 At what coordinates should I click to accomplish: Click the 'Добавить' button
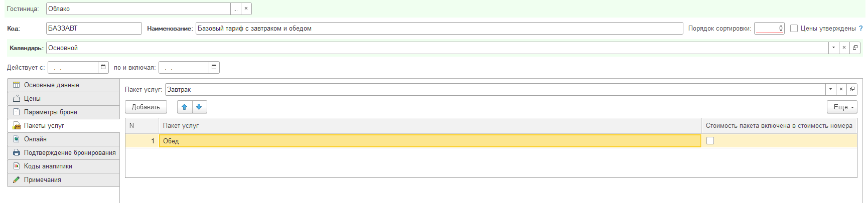(x=146, y=107)
